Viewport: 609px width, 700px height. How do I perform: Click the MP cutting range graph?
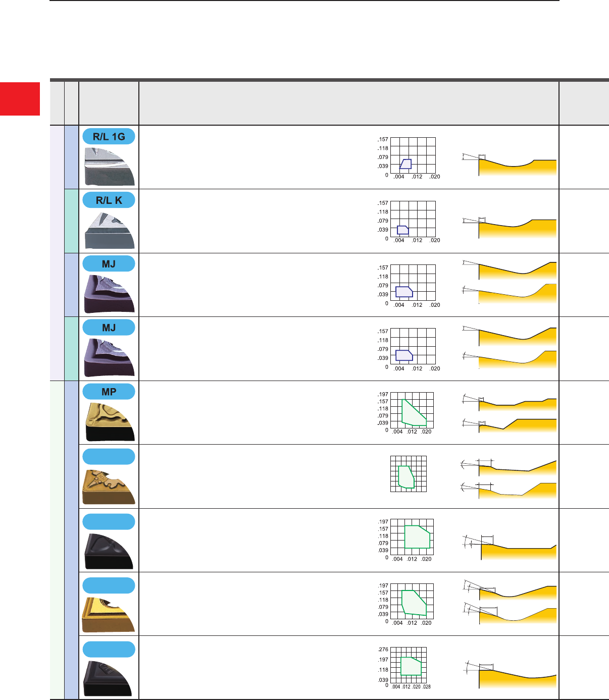click(412, 411)
